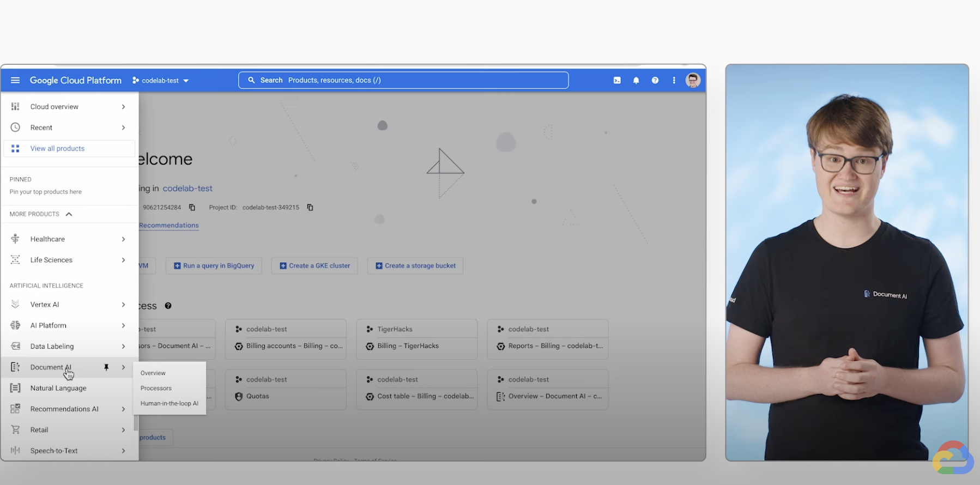Activate Cloud Shell icon in top bar
Viewport: 980px width, 485px height.
[x=617, y=80]
